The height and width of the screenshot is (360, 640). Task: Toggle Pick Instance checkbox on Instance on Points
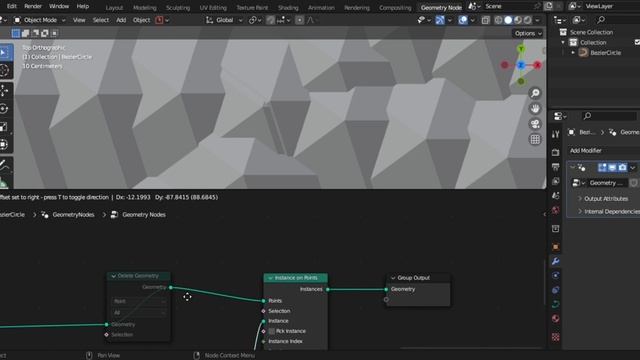tap(272, 331)
